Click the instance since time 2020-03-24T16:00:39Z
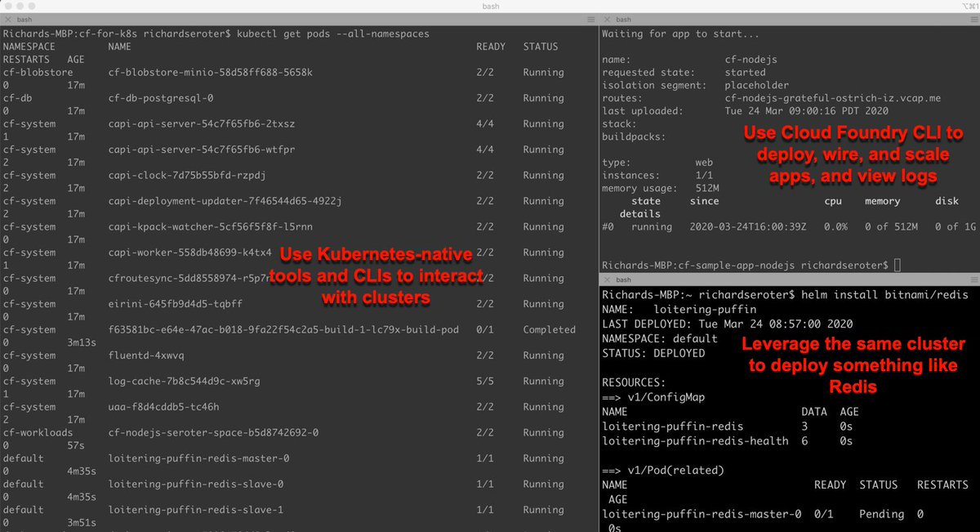The width and height of the screenshot is (980, 532). 748,226
